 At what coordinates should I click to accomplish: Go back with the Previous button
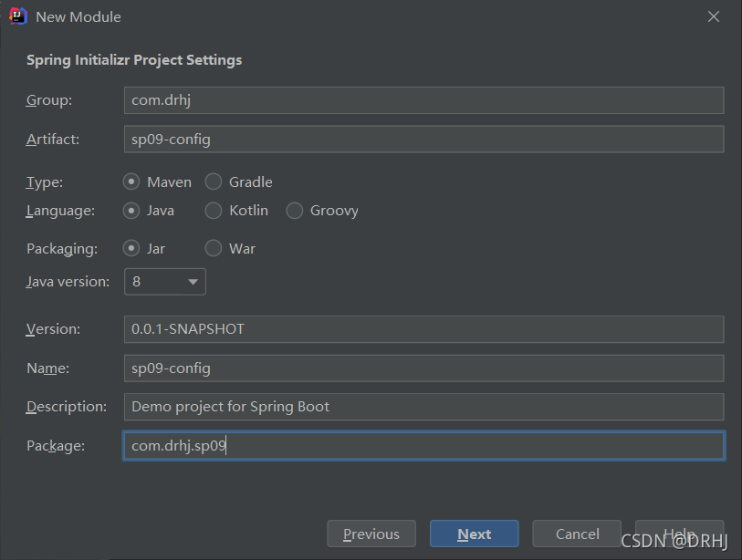[x=371, y=534]
